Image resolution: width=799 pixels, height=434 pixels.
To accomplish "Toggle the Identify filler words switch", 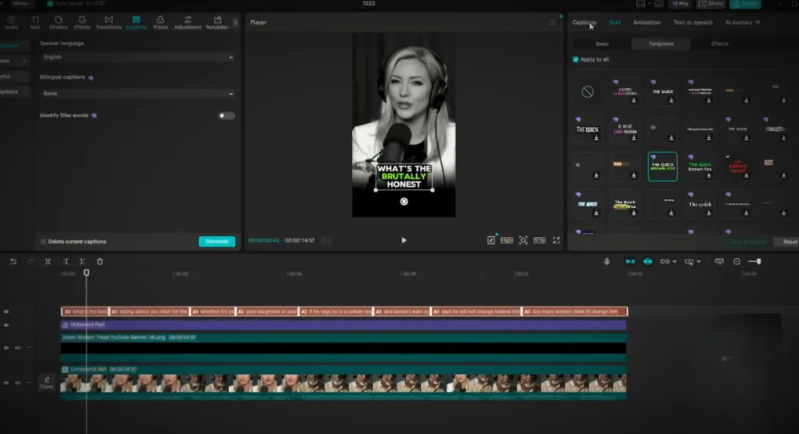I will [227, 116].
